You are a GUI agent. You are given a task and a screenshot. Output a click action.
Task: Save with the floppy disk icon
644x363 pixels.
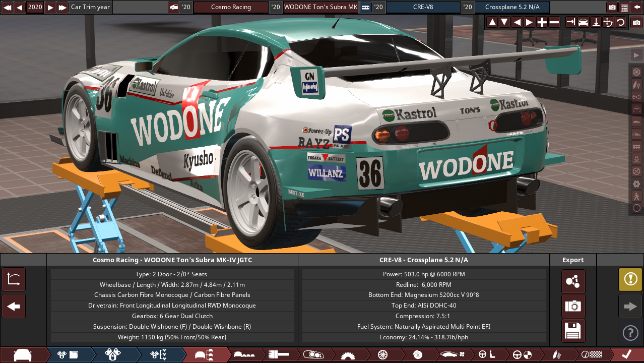coord(573,331)
